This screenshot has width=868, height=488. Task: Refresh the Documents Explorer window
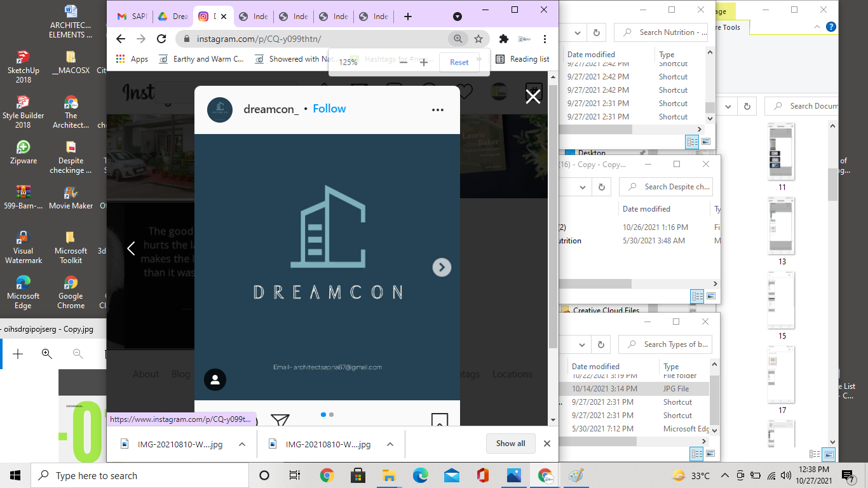pyautogui.click(x=747, y=106)
